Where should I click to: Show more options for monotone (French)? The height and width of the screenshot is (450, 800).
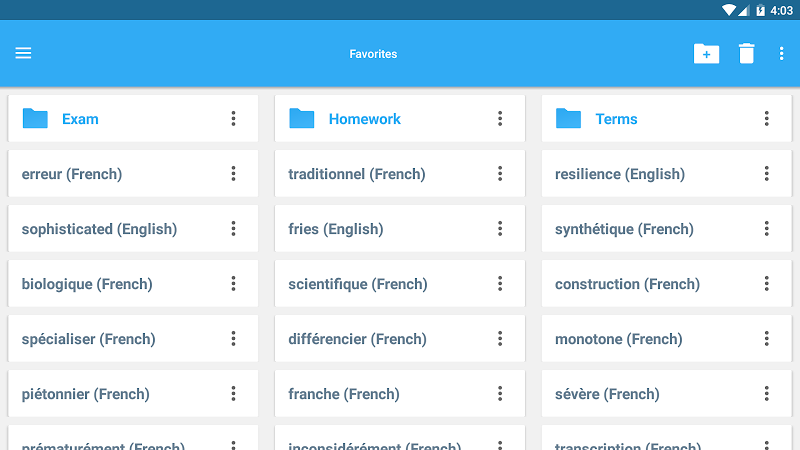pyautogui.click(x=766, y=339)
